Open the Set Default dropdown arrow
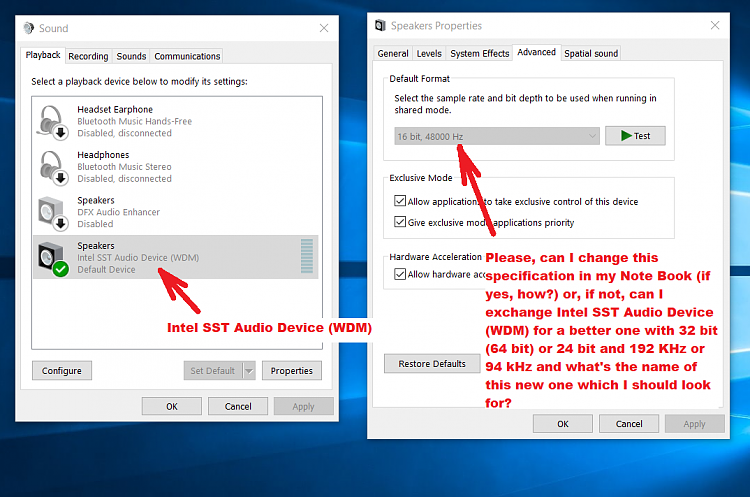 point(249,371)
